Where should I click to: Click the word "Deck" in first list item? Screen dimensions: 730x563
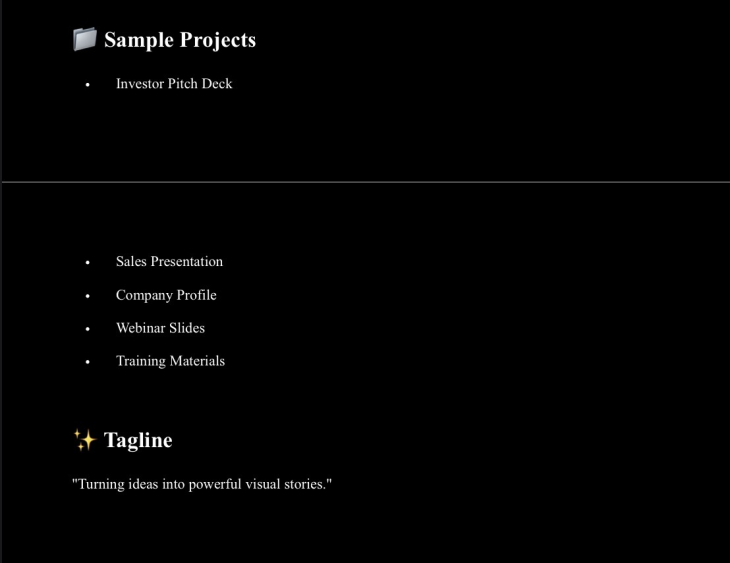coord(217,84)
